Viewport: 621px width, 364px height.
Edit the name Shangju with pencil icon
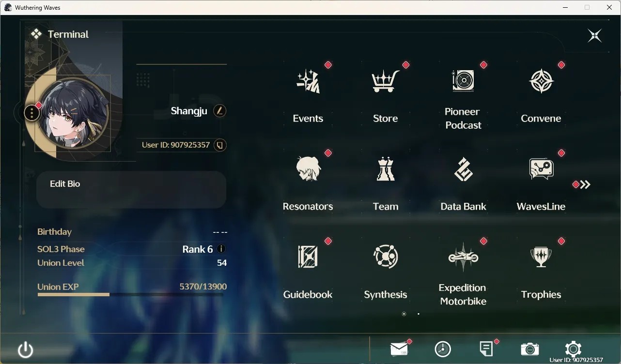coord(220,111)
